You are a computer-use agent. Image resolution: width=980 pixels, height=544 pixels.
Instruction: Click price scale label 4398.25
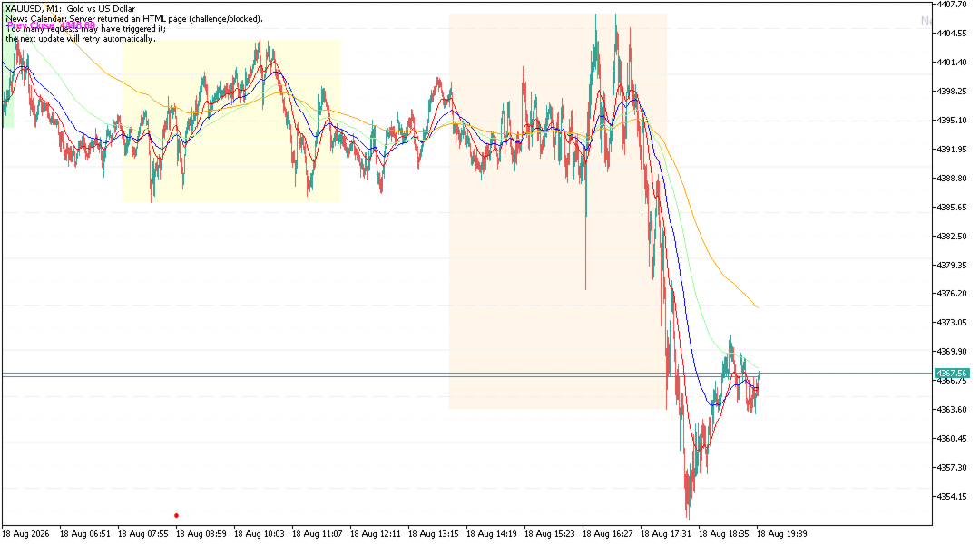[951, 92]
